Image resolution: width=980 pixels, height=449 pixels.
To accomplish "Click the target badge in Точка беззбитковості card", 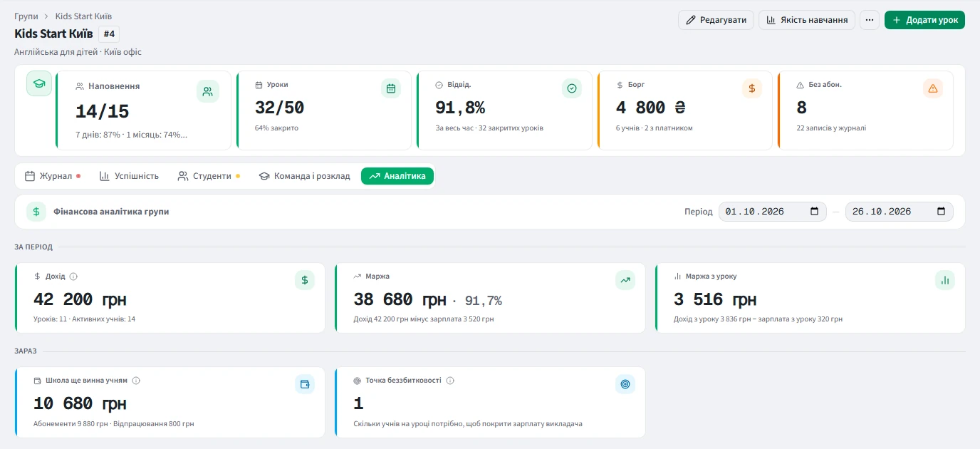I will tap(625, 384).
